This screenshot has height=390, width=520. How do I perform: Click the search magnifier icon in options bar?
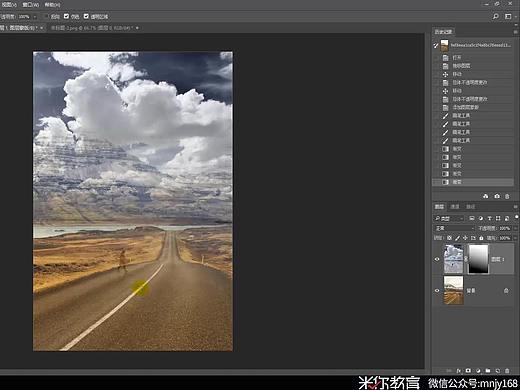tap(496, 16)
